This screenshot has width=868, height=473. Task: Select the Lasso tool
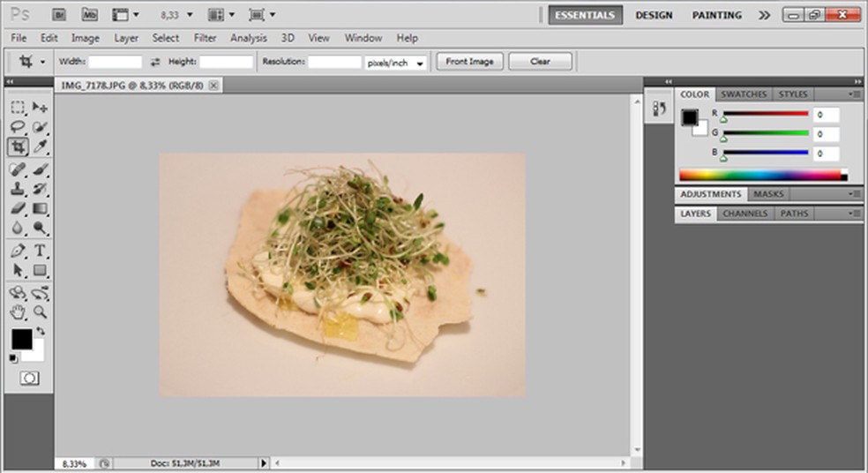(18, 127)
